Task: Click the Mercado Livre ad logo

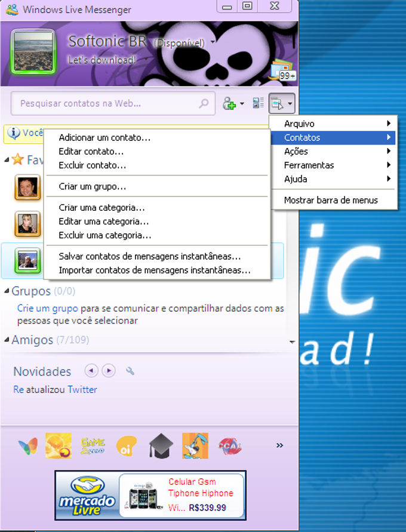Action: point(87,496)
